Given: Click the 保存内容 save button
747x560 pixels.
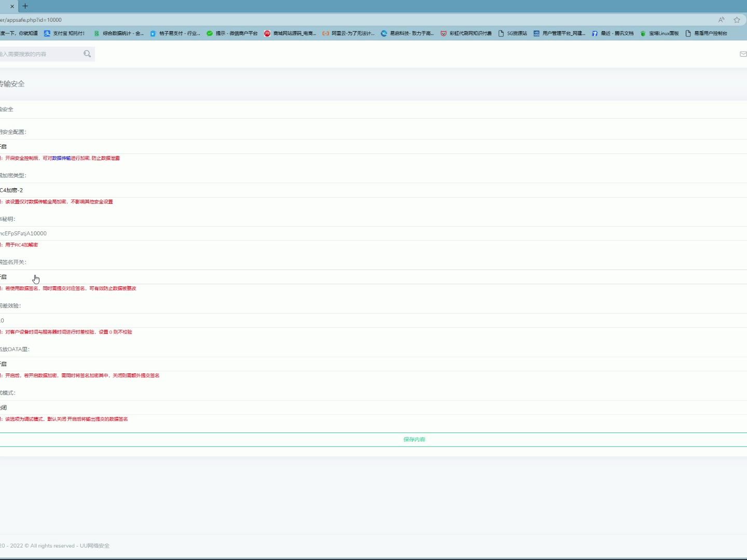Looking at the screenshot, I should coord(374,440).
